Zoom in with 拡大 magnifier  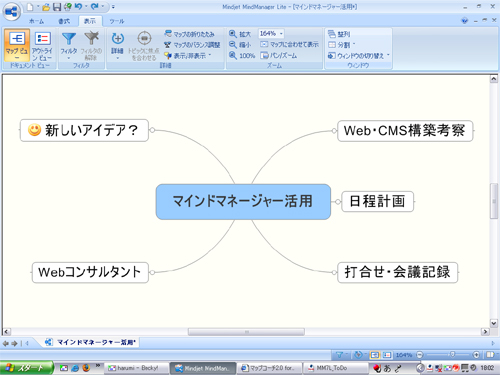(240, 34)
